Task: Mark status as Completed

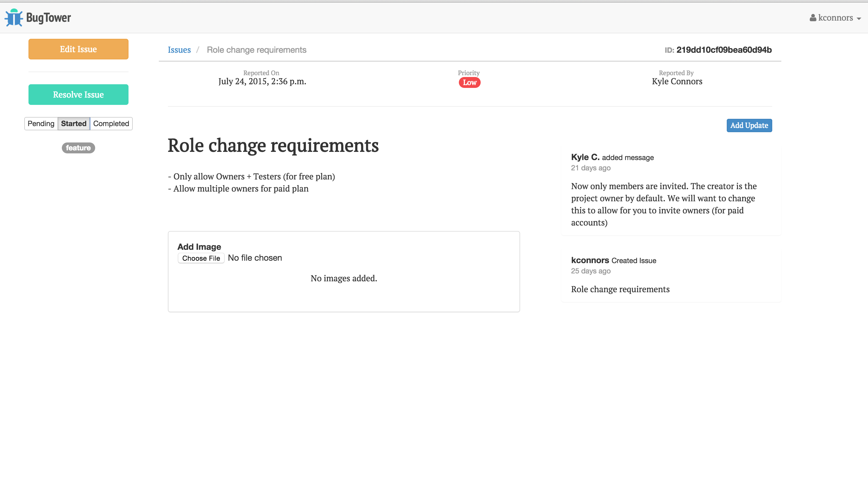Action: [x=111, y=124]
